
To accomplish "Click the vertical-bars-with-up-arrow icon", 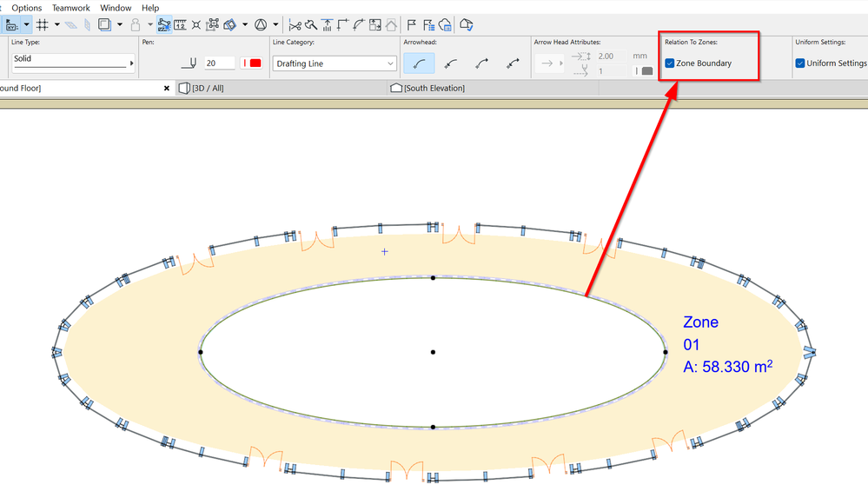I will coord(328,25).
